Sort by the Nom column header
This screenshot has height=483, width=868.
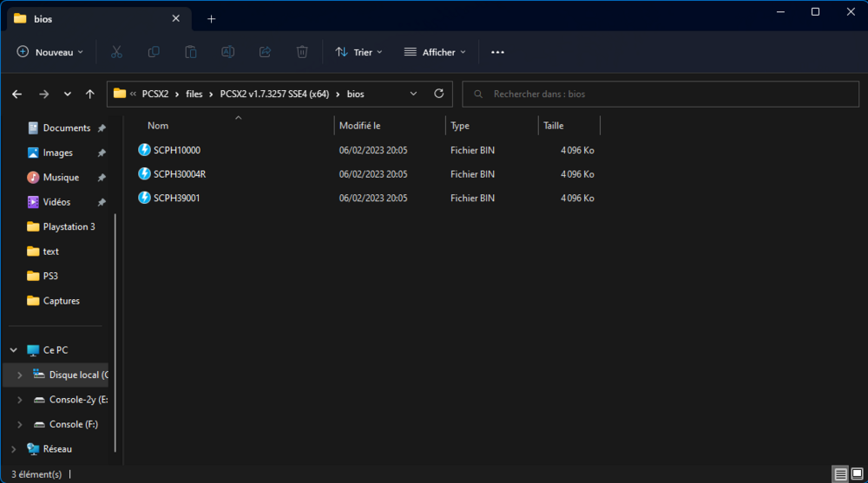158,126
